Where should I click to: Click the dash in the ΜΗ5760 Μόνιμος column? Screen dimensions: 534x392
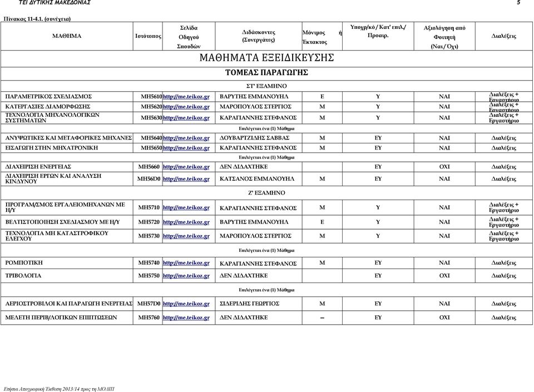(x=322, y=318)
